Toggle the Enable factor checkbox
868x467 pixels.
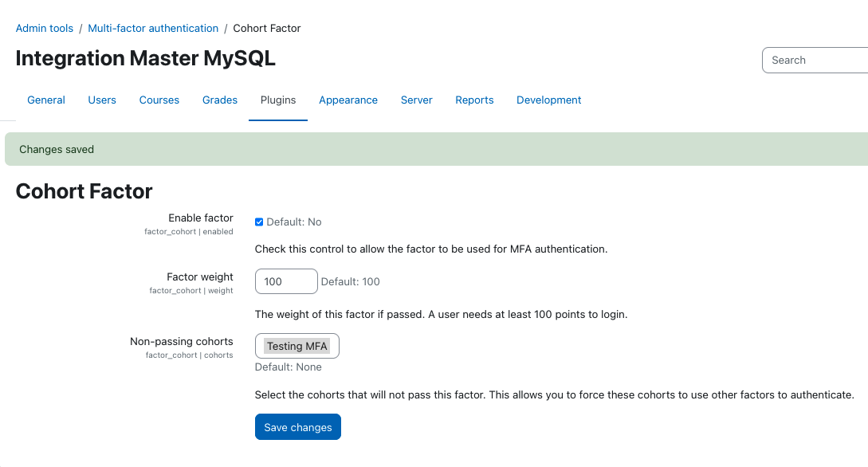(x=258, y=222)
